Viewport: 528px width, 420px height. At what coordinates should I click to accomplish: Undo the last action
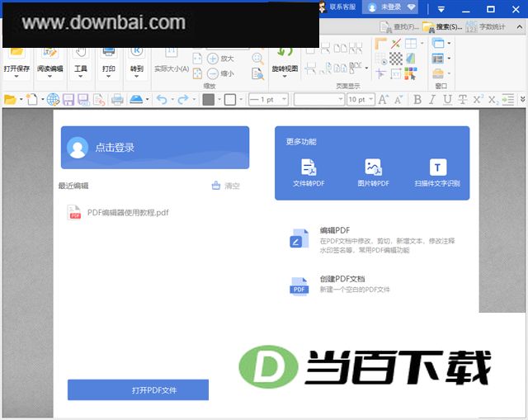pos(162,100)
